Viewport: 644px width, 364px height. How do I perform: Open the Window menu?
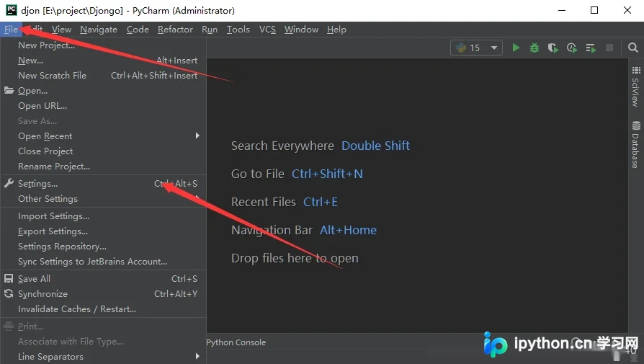point(301,29)
